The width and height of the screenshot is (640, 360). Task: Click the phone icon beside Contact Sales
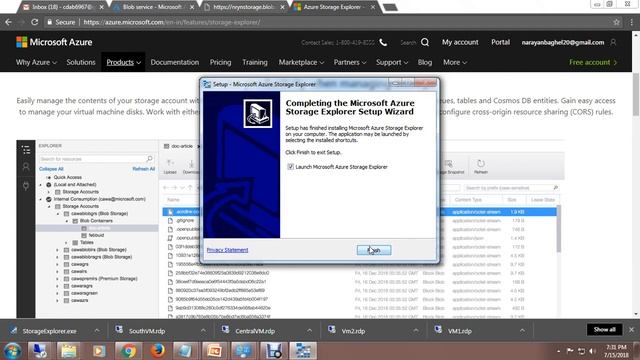[x=383, y=42]
